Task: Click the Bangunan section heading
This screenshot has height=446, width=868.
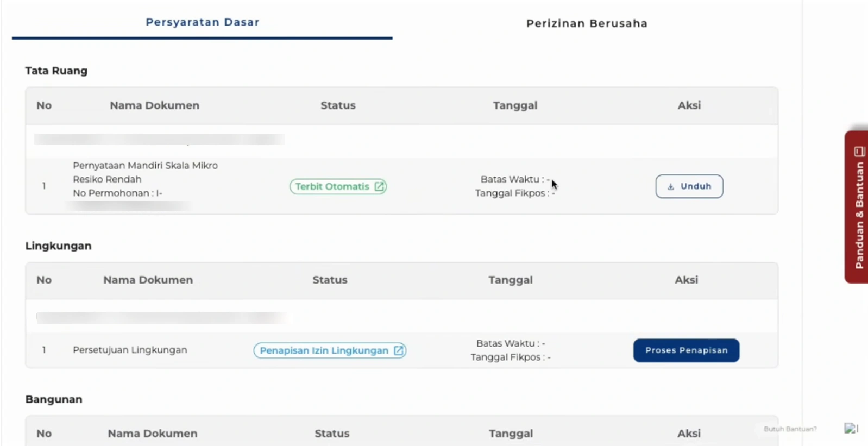Action: pyautogui.click(x=54, y=399)
